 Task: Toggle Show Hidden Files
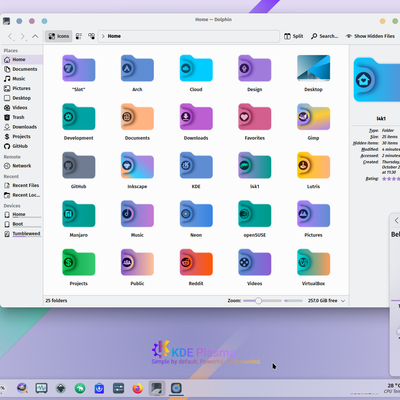(x=370, y=36)
